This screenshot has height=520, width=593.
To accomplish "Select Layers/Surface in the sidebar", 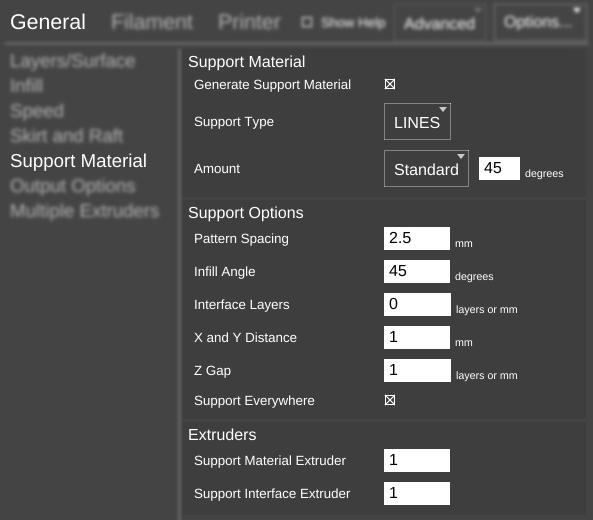I will click(73, 61).
